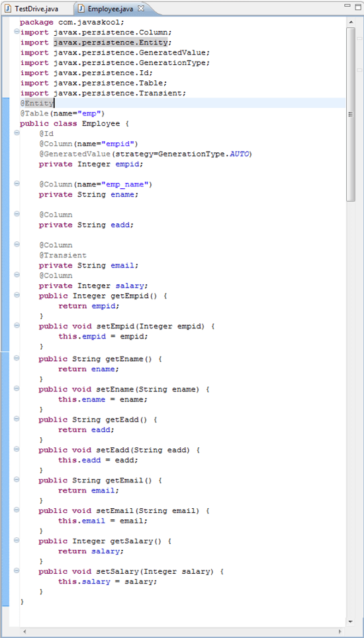This screenshot has height=638, width=364.
Task: Collapse the import statements fold
Action: pos(17,31)
